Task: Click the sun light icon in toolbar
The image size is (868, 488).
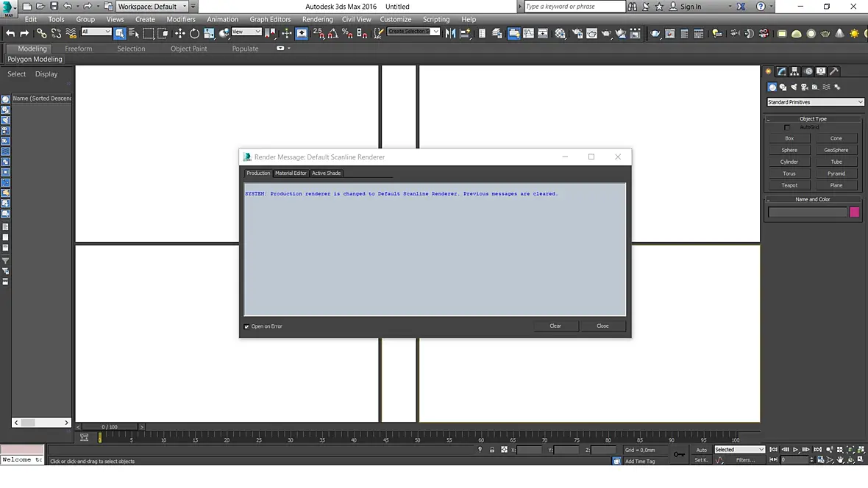Action: [x=854, y=34]
